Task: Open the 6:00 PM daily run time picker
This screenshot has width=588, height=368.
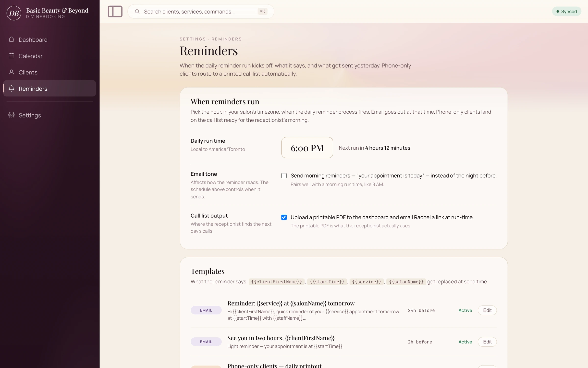Action: [307, 148]
